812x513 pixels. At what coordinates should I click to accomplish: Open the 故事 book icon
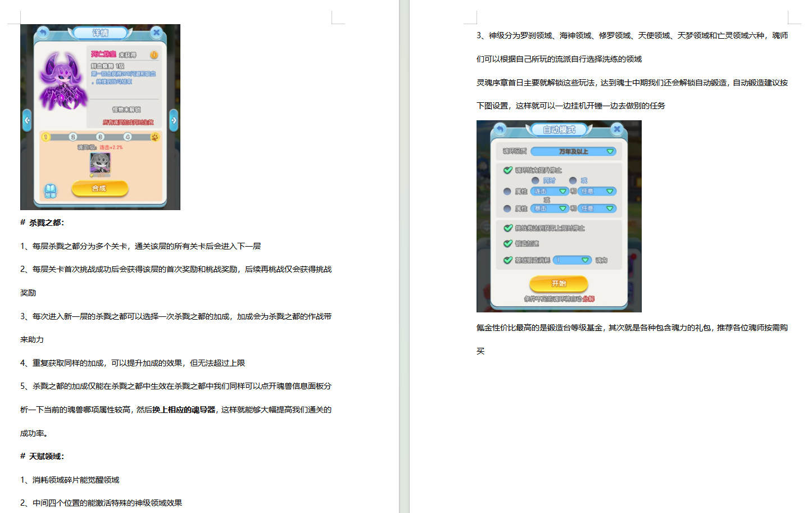51,190
